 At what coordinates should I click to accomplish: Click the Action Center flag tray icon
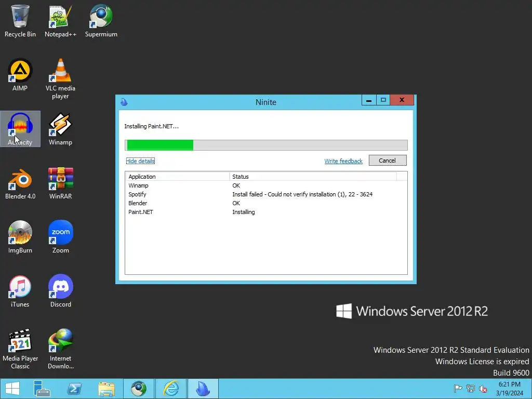[x=458, y=389]
